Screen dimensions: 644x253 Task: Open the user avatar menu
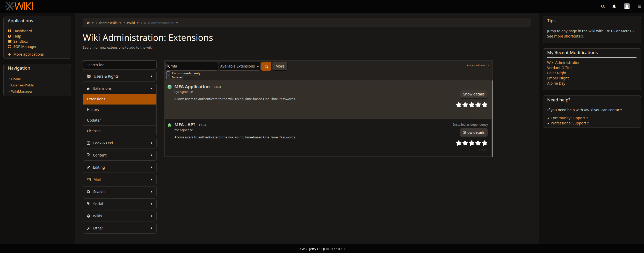[x=627, y=6]
